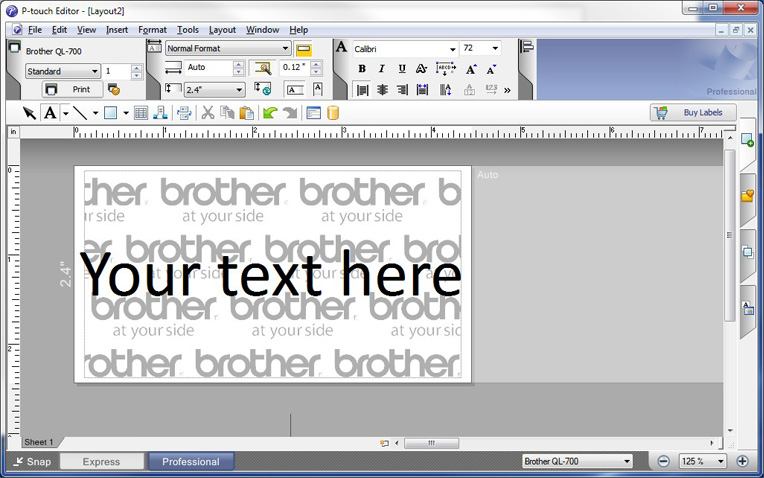Click the yellow label color swatch
The width and height of the screenshot is (764, 478).
coord(304,49)
